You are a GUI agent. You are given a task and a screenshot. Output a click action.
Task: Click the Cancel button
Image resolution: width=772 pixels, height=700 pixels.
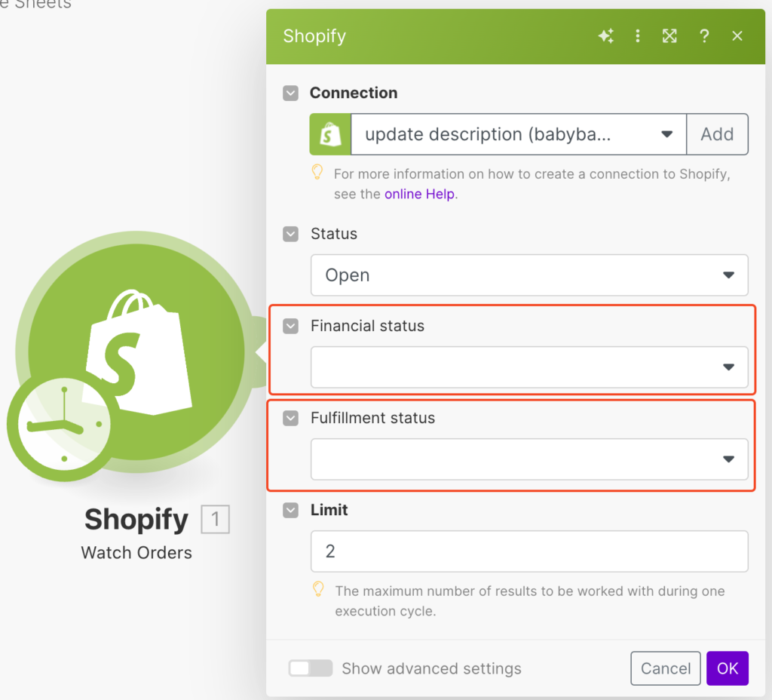point(666,668)
